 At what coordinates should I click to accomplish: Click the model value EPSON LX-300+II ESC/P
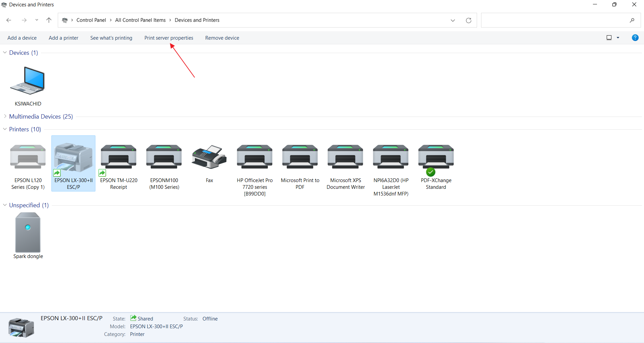coord(156,327)
